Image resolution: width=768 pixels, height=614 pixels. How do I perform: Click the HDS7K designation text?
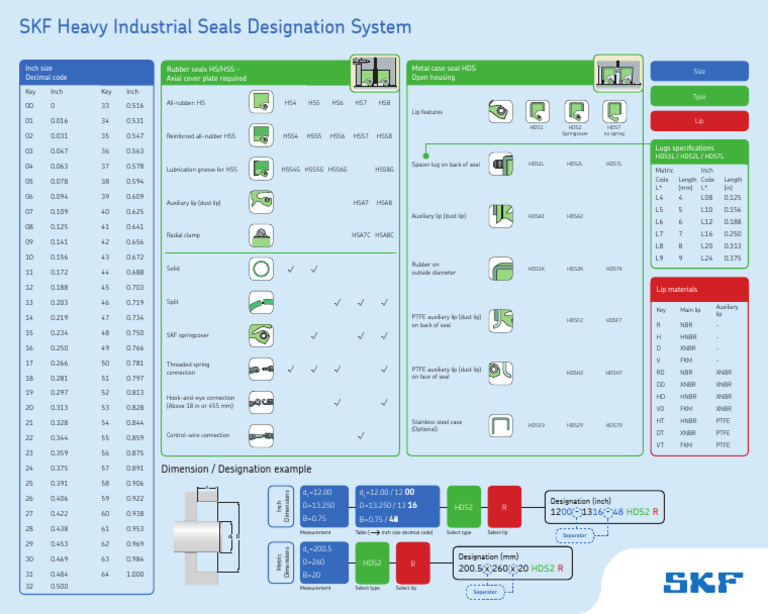pyautogui.click(x=614, y=269)
